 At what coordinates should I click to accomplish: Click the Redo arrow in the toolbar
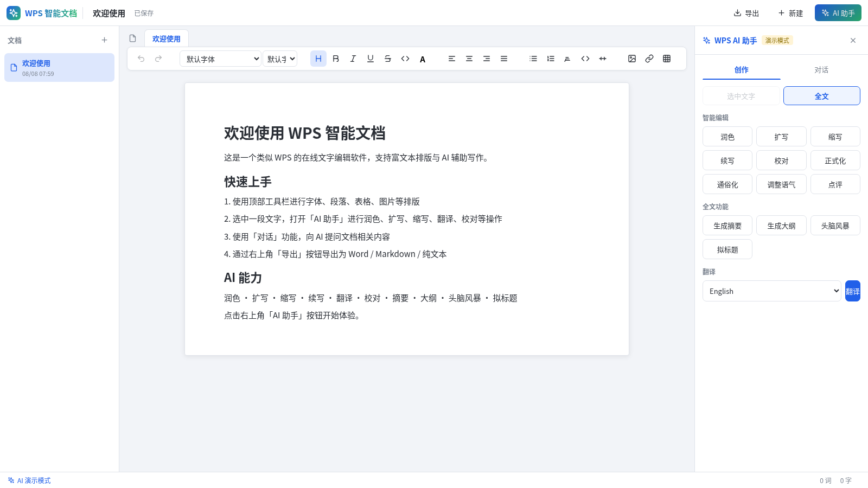point(158,59)
